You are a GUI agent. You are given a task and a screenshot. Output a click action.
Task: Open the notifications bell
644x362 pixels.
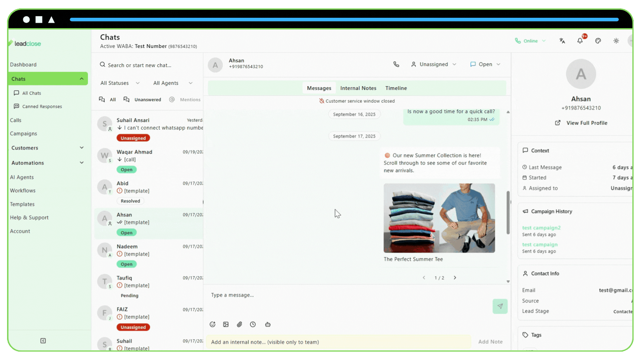click(x=580, y=41)
